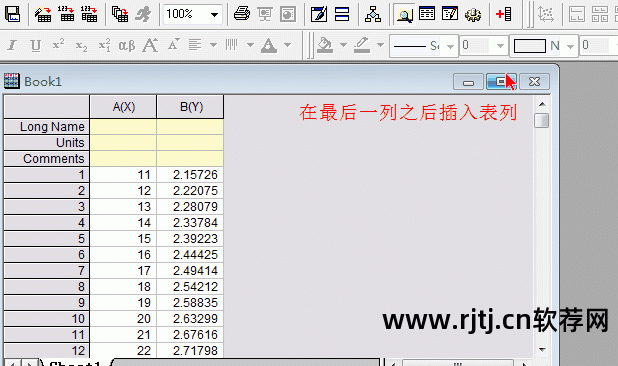Click the Recalculate running-man icon
The width and height of the screenshot is (618, 366).
pyautogui.click(x=143, y=14)
